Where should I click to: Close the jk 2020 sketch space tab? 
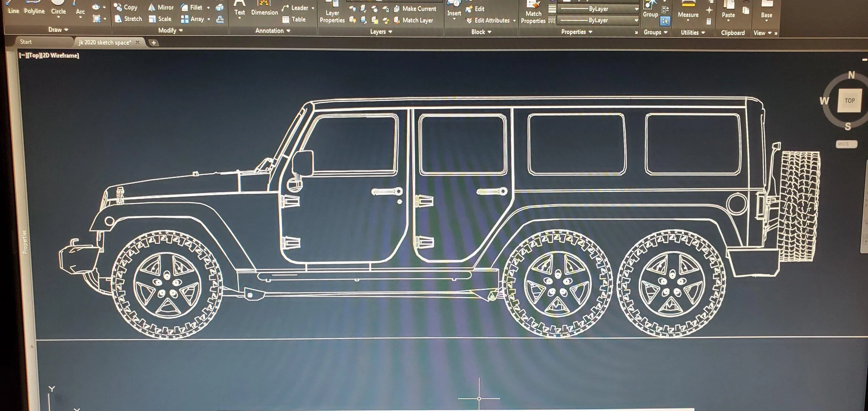point(138,43)
